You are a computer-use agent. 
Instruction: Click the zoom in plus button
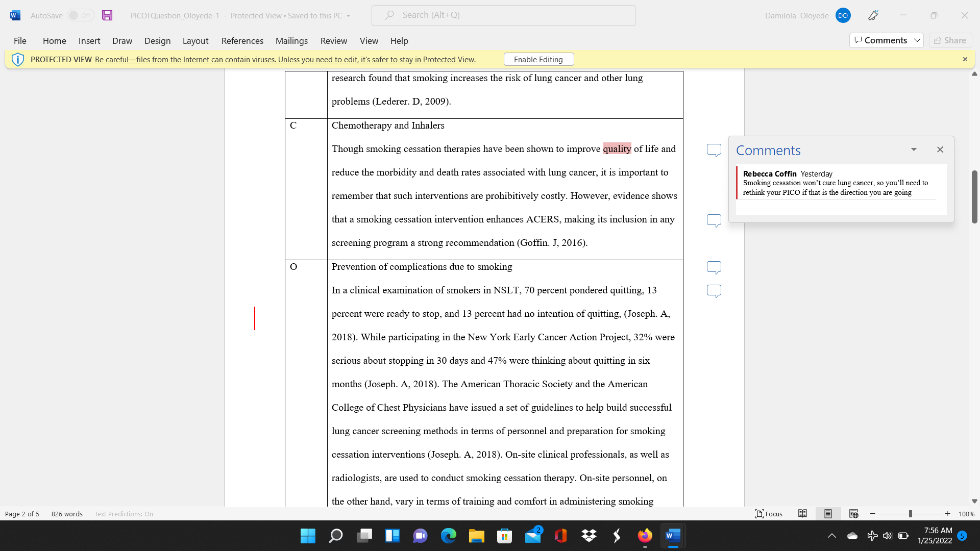(x=948, y=514)
